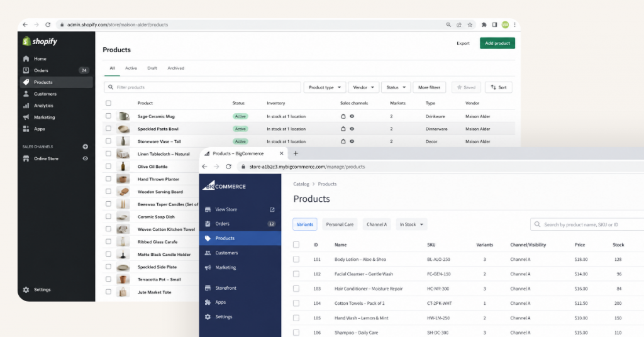Open Analytics in the Shopify sidebar

tap(43, 106)
